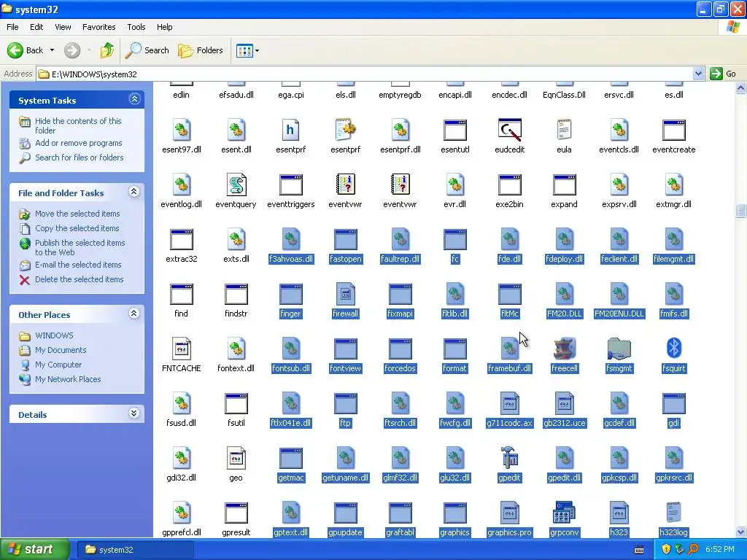The image size is (747, 560).
Task: Select the eula text file icon
Action: pos(564,130)
